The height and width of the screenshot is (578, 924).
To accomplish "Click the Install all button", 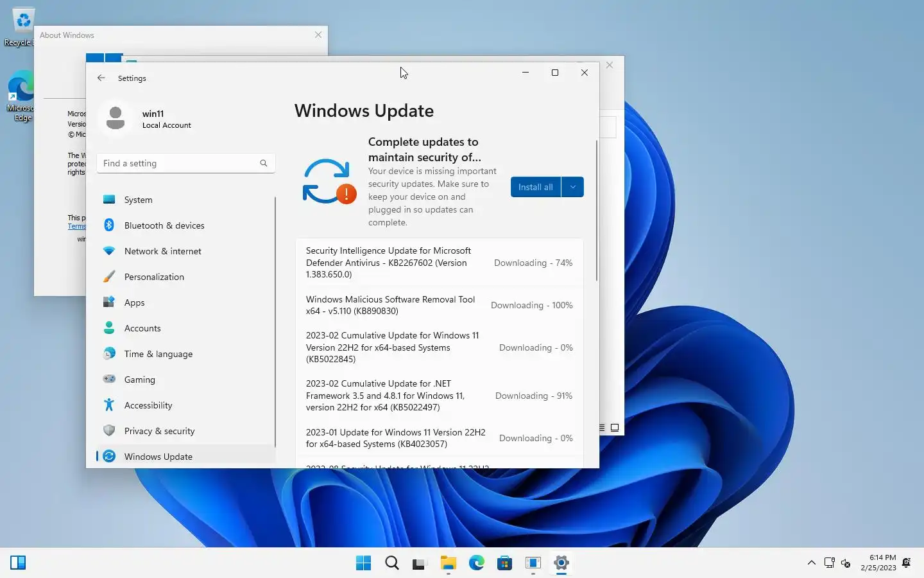I will point(536,187).
